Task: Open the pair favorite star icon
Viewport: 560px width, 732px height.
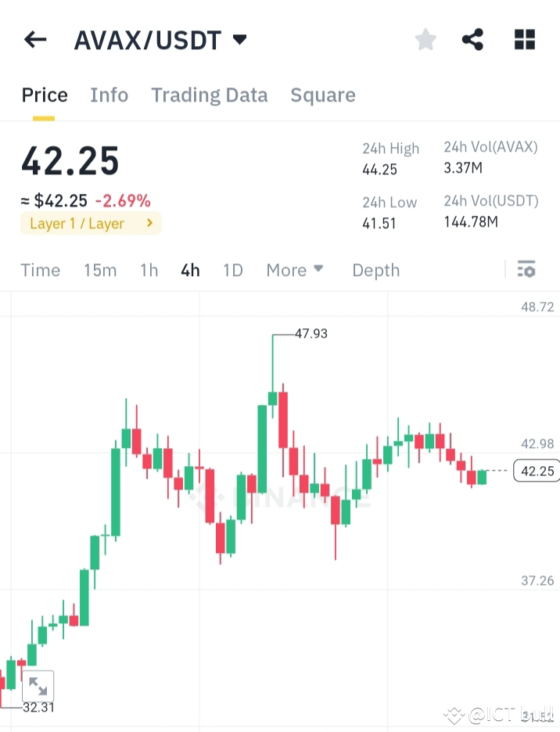Action: point(425,38)
